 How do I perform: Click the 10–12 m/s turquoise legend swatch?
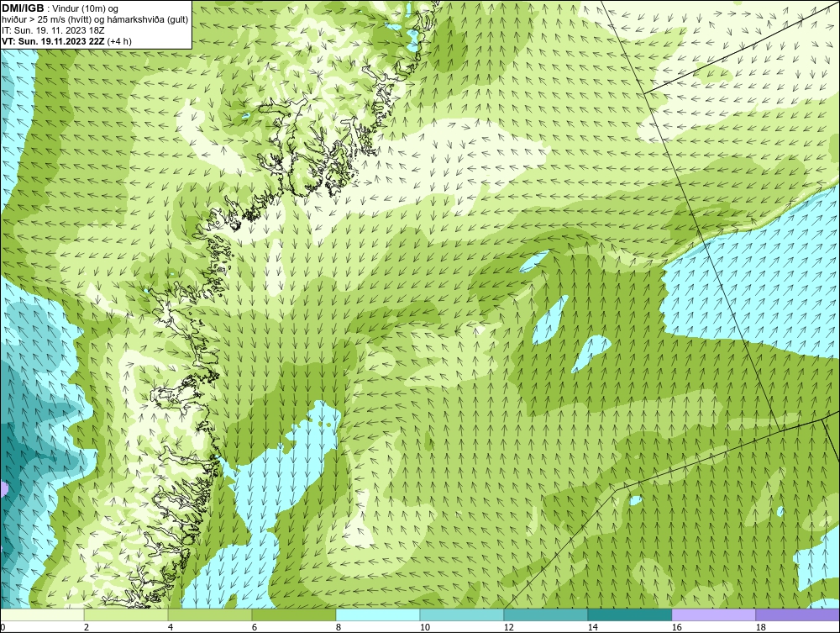pos(462,615)
